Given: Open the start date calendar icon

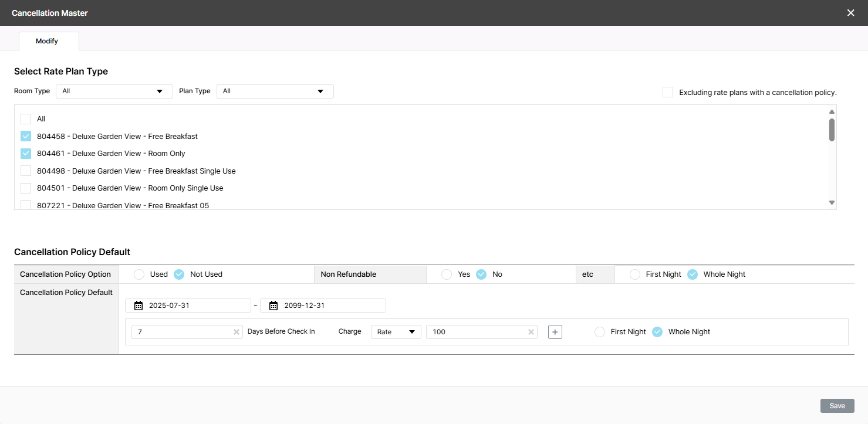Looking at the screenshot, I should pos(139,306).
